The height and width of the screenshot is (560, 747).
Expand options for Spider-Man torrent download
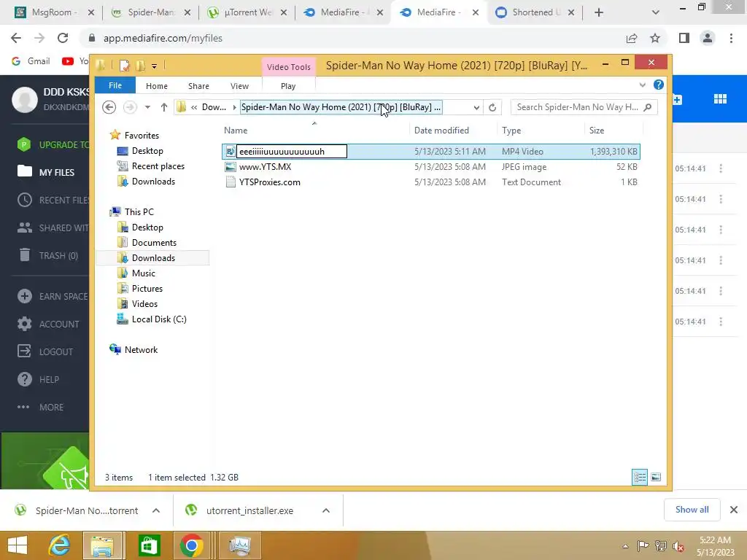point(156,510)
